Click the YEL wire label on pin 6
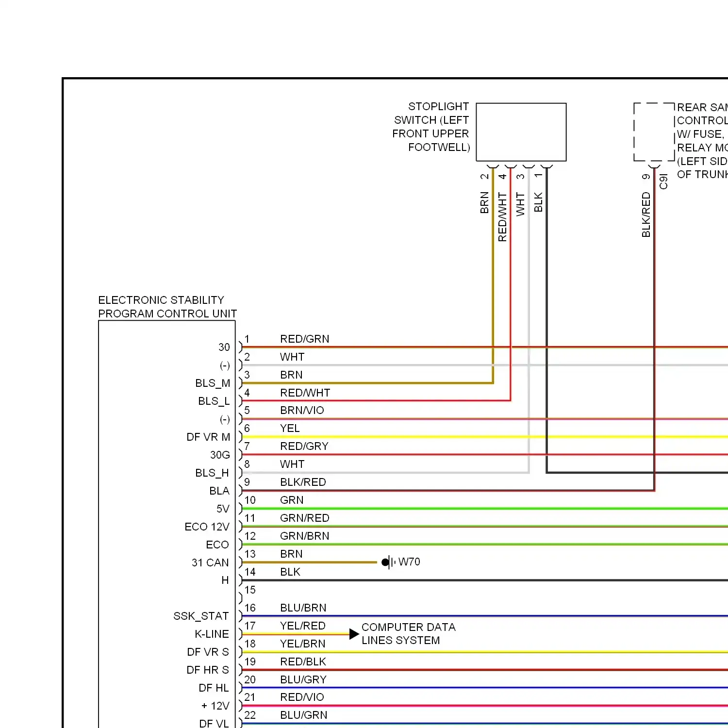 click(290, 428)
